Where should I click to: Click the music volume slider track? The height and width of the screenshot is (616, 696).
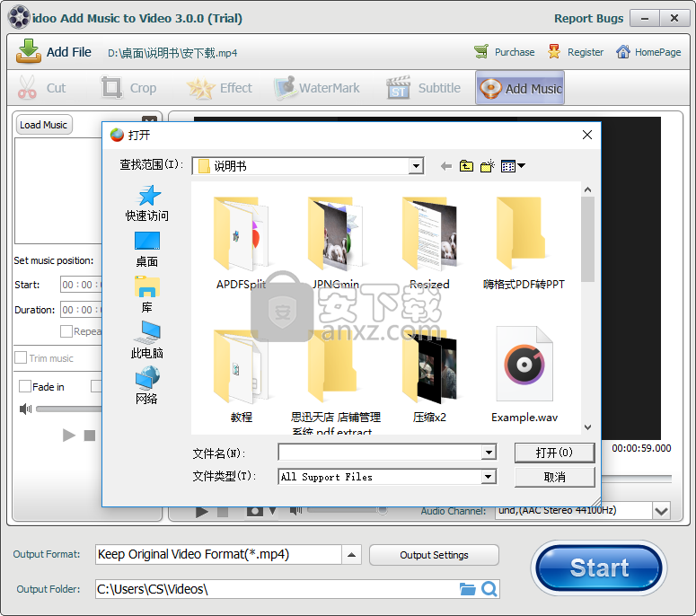pos(69,409)
